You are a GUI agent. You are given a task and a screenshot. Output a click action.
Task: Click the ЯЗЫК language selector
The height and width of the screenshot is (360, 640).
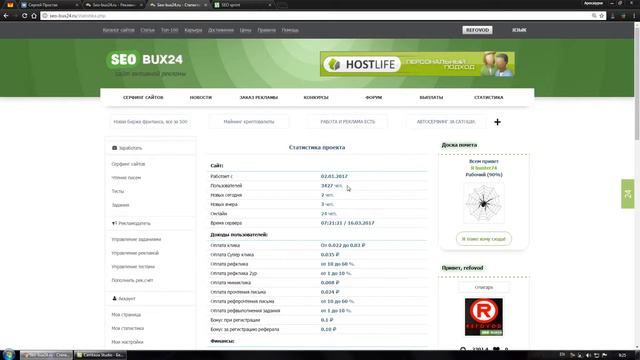(519, 30)
